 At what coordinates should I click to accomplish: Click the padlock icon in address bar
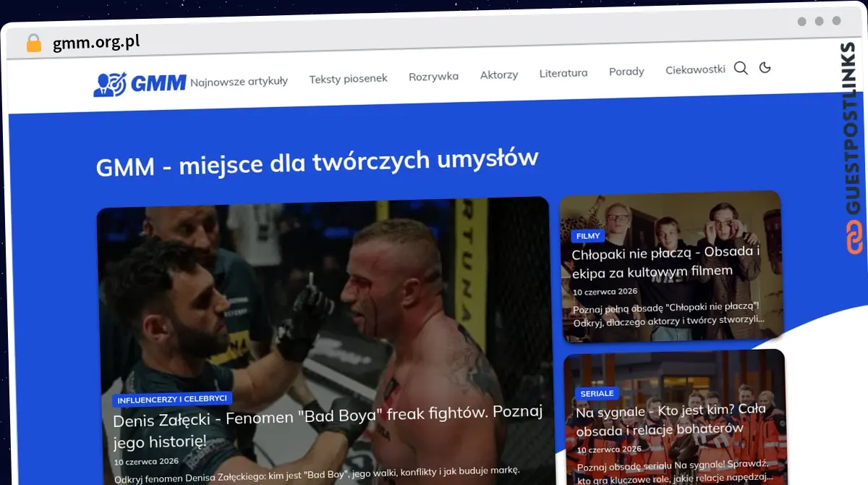[x=33, y=43]
